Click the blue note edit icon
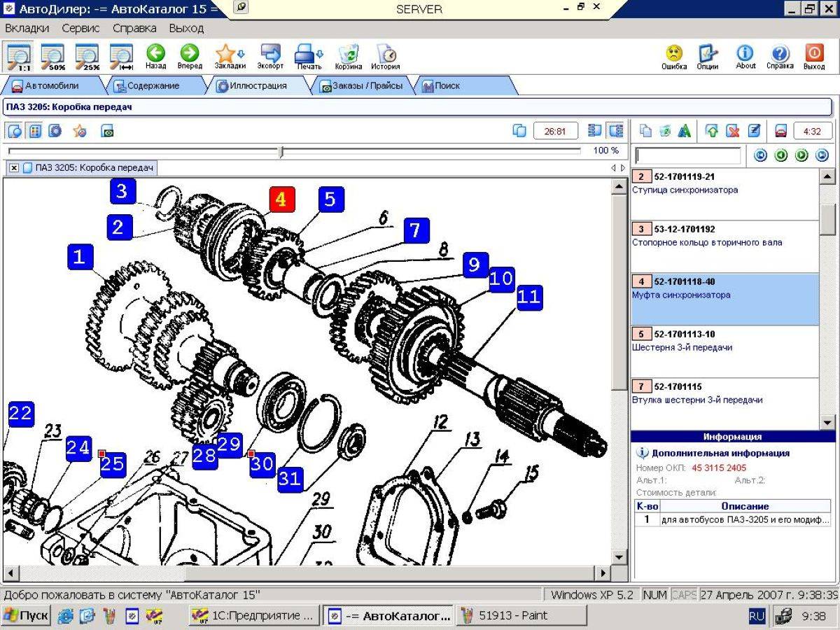Viewport: 840px width, 630px height. [754, 131]
